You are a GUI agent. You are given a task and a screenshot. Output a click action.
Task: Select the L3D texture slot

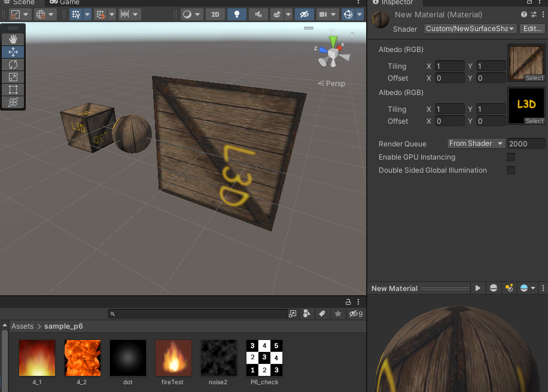526,106
